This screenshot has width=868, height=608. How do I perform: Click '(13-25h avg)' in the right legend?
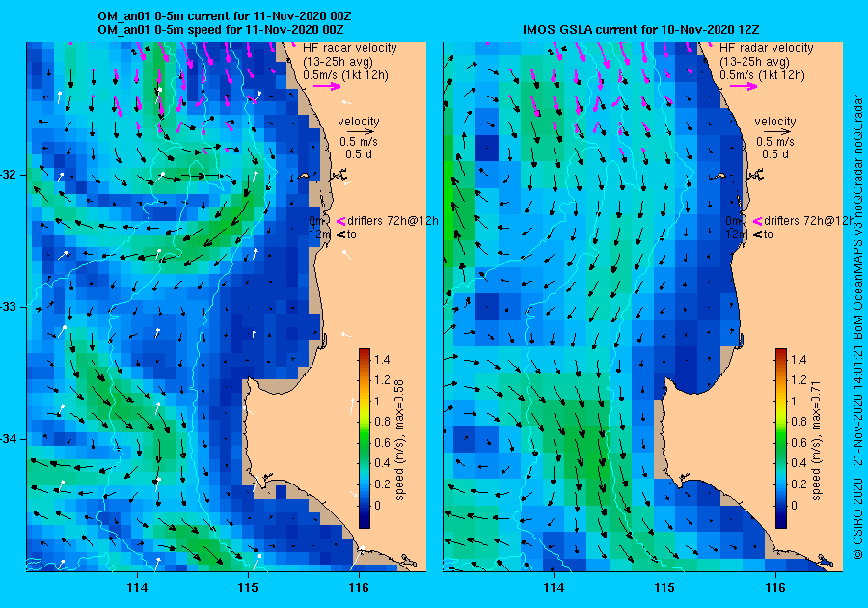pos(754,62)
